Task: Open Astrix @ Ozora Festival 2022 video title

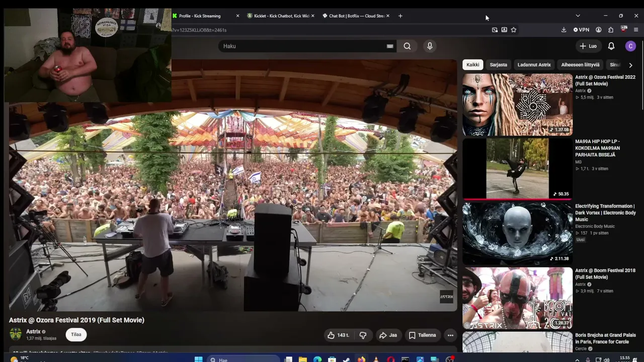Action: coord(605,80)
